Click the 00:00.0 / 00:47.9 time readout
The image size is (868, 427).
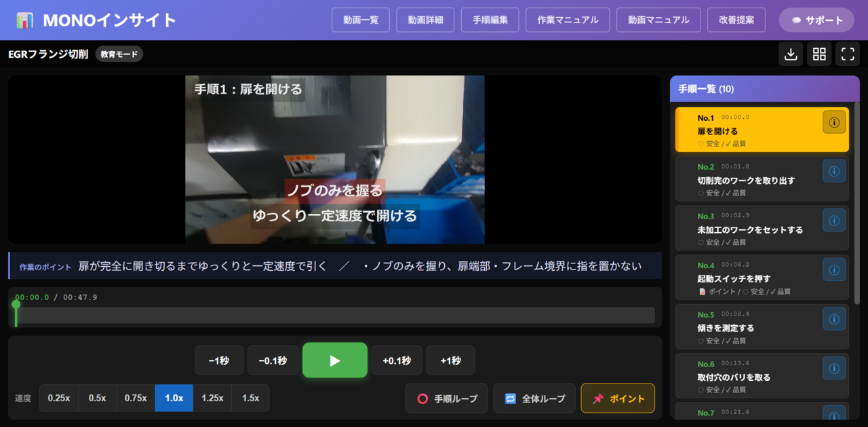[x=56, y=297]
